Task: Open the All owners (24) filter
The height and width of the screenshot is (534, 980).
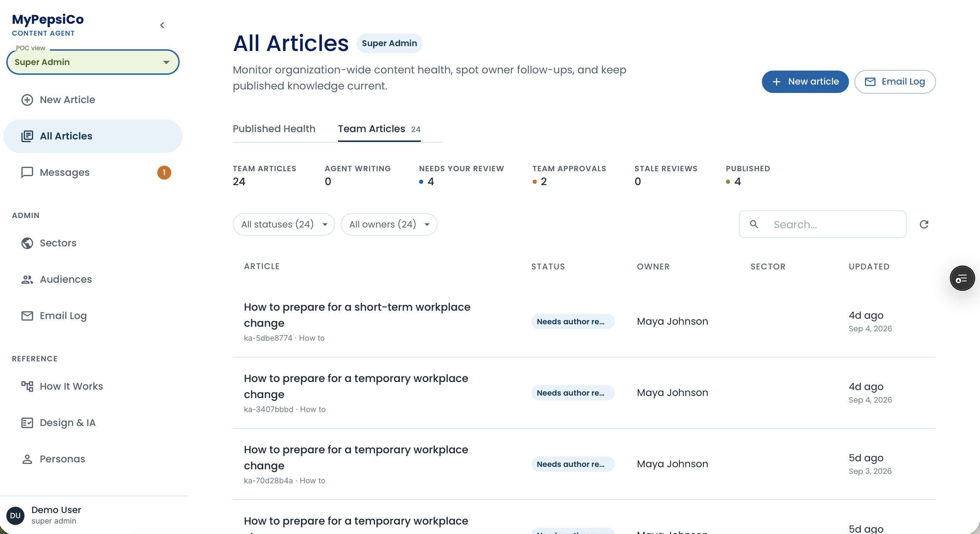Action: coord(389,224)
